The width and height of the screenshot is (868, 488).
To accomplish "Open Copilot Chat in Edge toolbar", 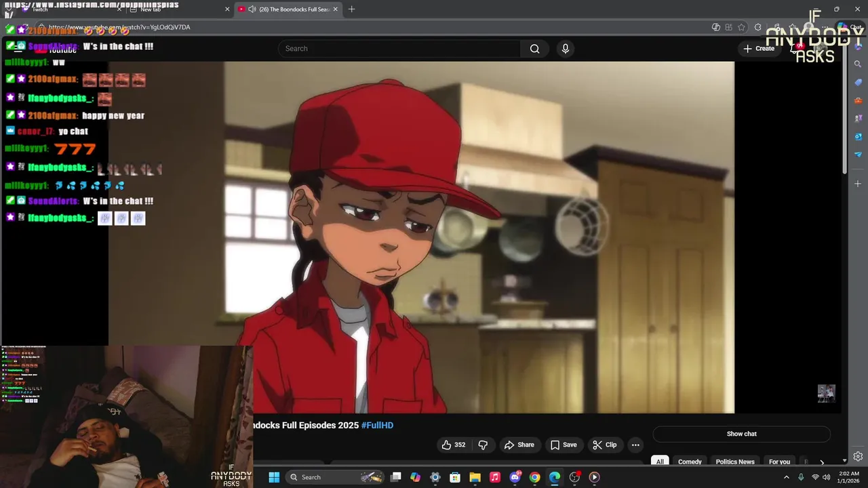I will (849, 27).
